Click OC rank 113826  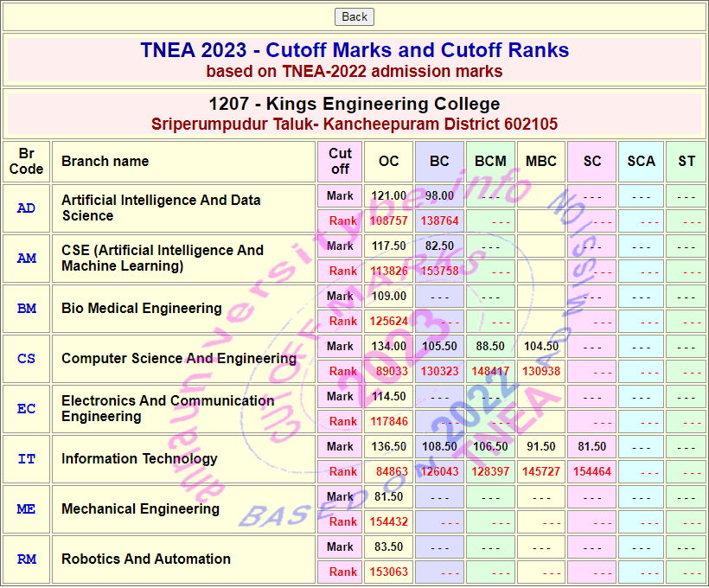click(388, 271)
